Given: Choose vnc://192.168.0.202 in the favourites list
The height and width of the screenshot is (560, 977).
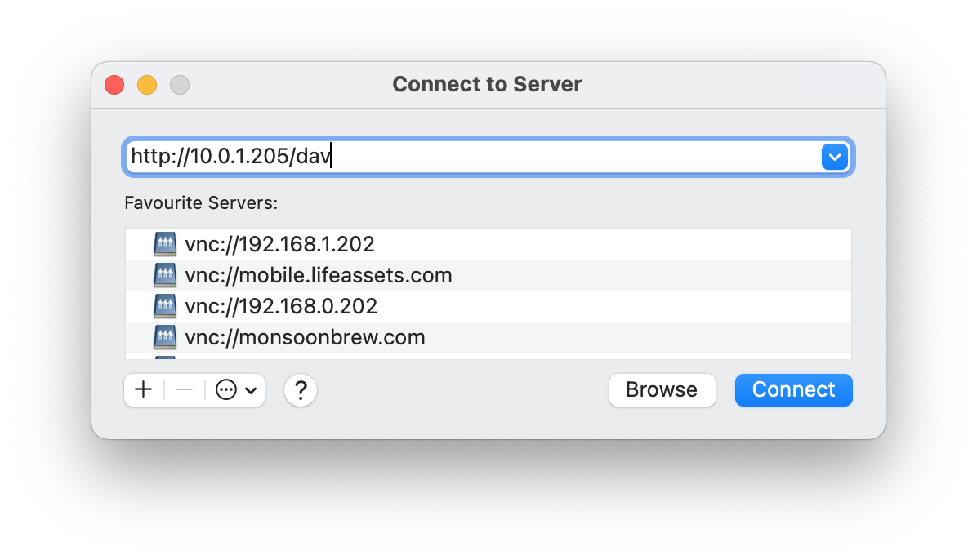Looking at the screenshot, I should (281, 306).
